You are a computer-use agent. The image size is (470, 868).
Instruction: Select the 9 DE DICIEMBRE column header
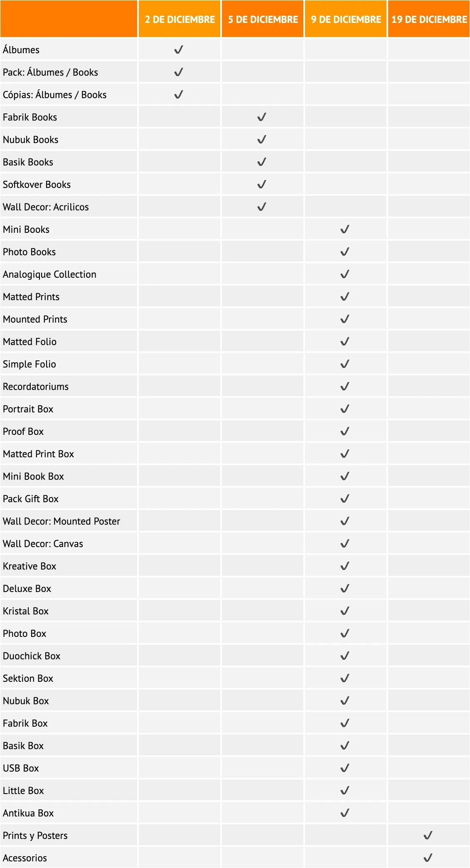coord(346,20)
